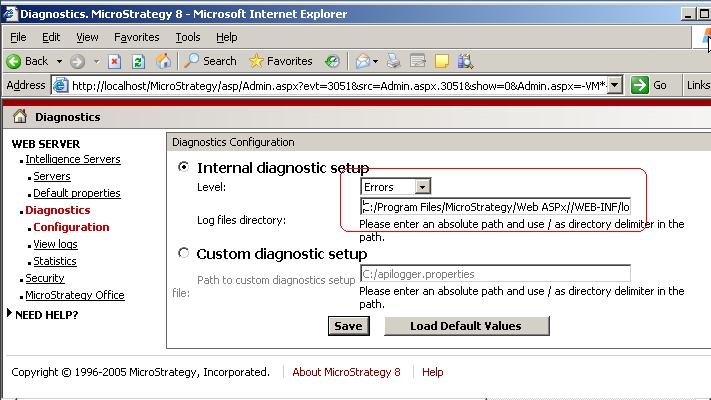Expand the NEED HELP? section triangle
This screenshot has height=400, width=711.
9,313
